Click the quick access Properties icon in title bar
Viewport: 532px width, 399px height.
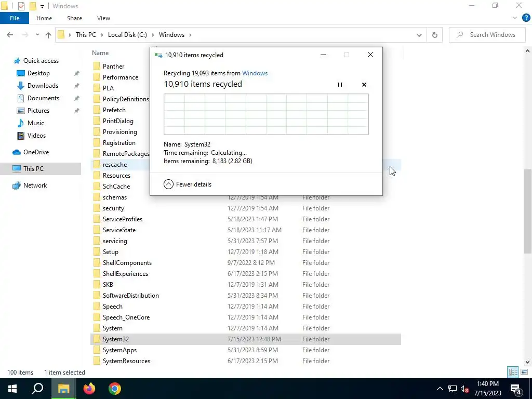(x=21, y=6)
